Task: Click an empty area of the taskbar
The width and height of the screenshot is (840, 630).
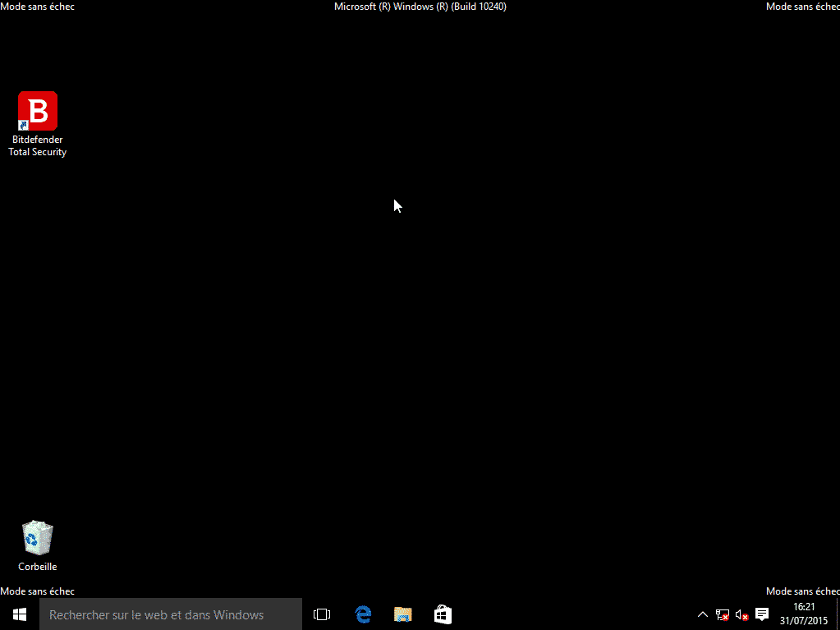Action: [x=575, y=614]
